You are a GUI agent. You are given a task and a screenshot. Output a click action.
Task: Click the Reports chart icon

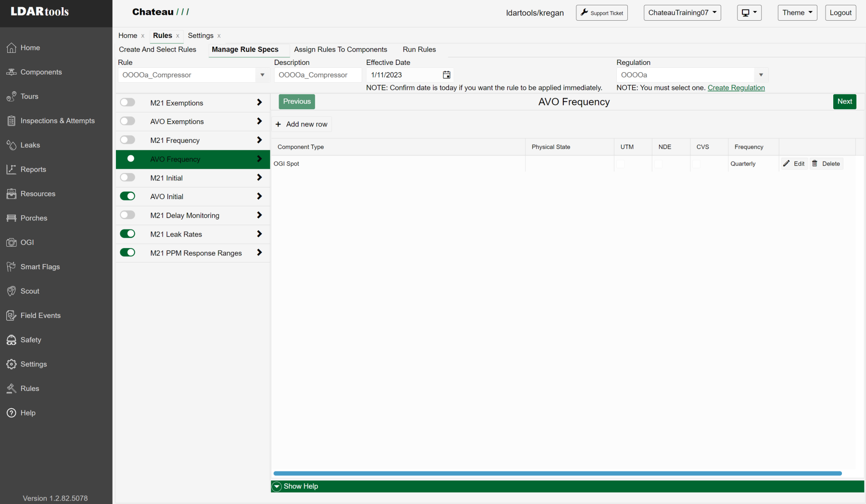(x=11, y=170)
